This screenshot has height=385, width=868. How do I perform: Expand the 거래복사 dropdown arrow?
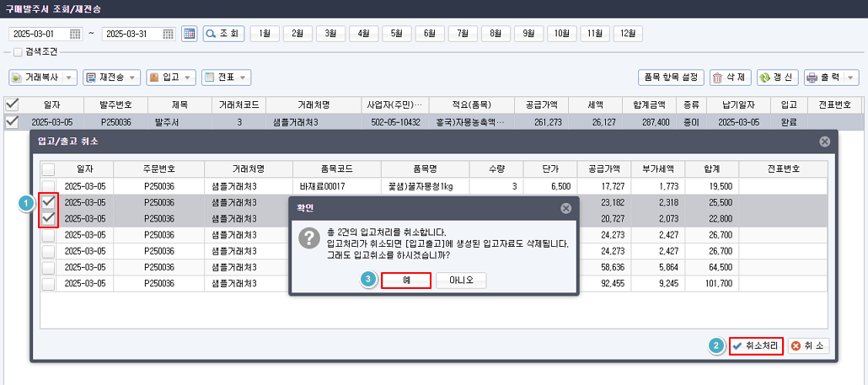pyautogui.click(x=68, y=78)
